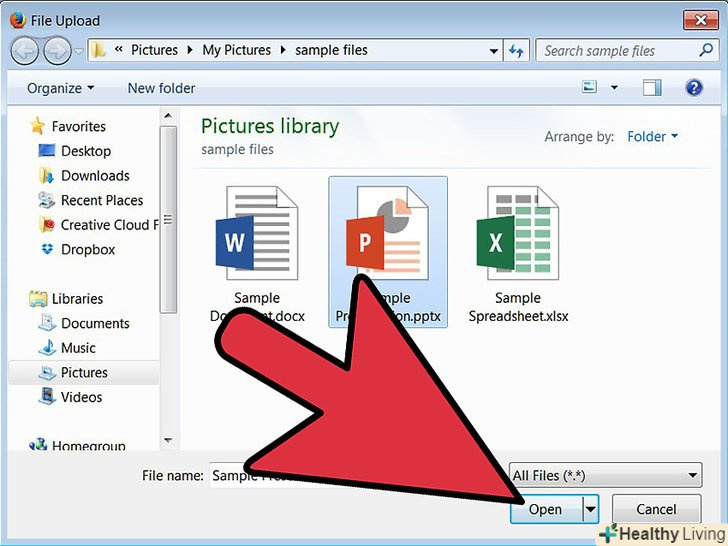Click the Back navigation arrow
The image size is (728, 546).
(x=25, y=51)
